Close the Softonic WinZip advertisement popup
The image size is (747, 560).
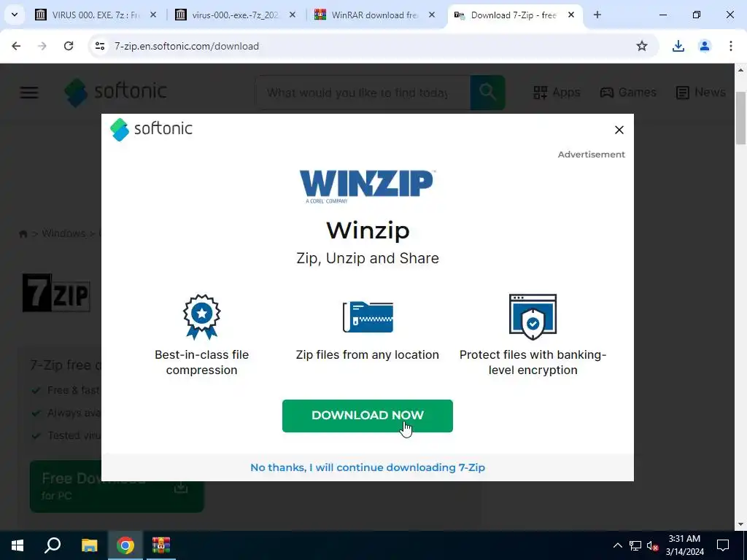pyautogui.click(x=619, y=130)
